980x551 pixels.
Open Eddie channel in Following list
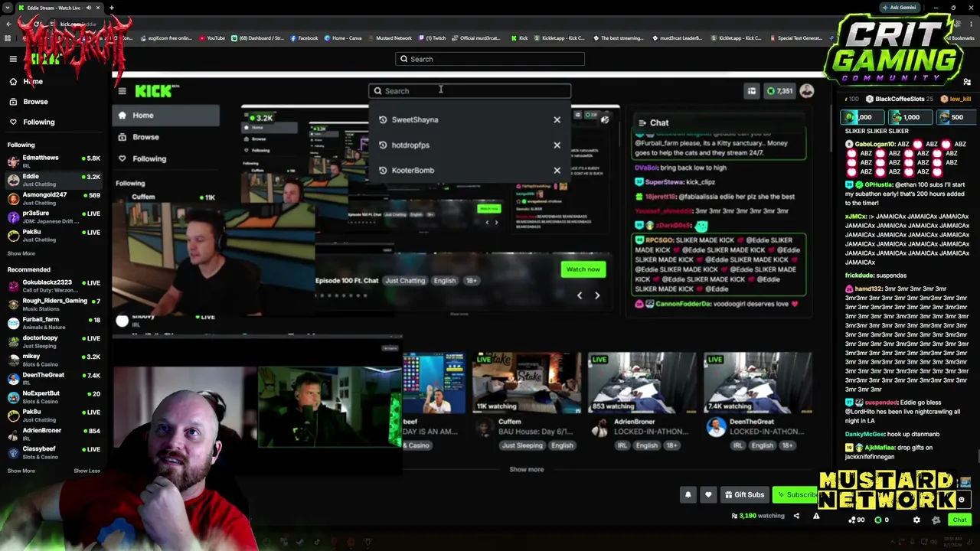pyautogui.click(x=54, y=180)
